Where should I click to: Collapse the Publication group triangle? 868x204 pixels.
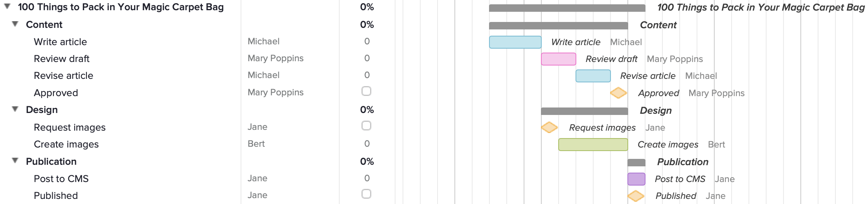click(x=15, y=160)
